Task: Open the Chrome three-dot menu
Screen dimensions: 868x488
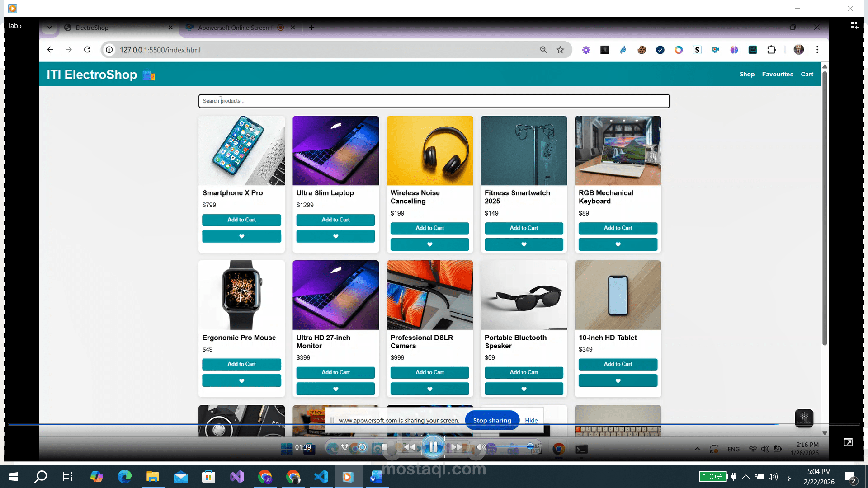Action: [817, 50]
